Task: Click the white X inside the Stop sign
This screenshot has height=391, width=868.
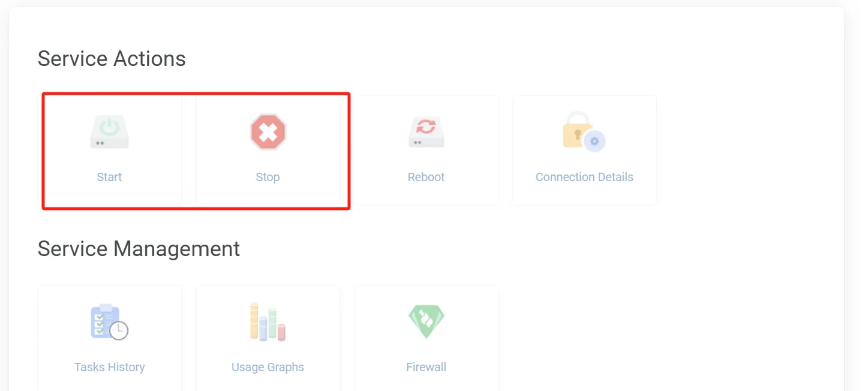Action: (268, 132)
